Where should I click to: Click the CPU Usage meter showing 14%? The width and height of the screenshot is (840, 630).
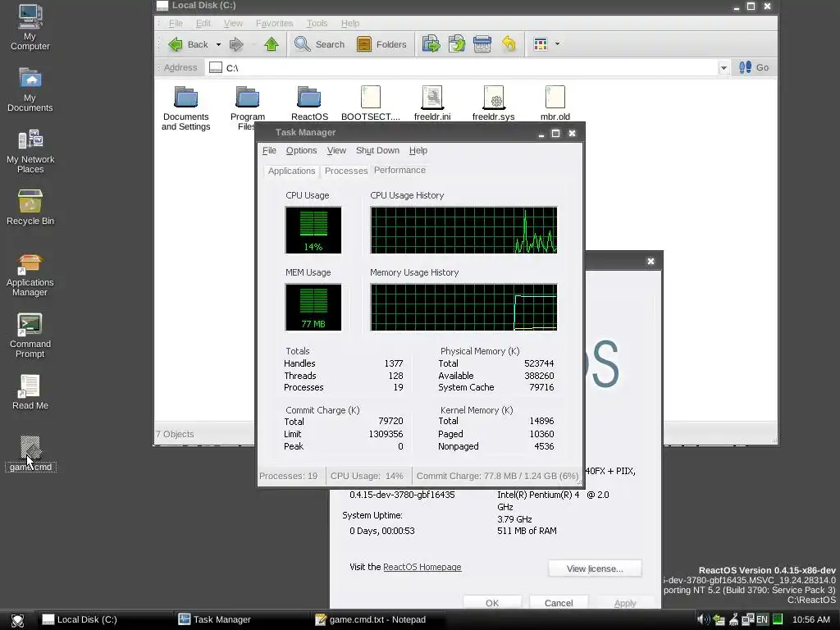click(x=313, y=231)
